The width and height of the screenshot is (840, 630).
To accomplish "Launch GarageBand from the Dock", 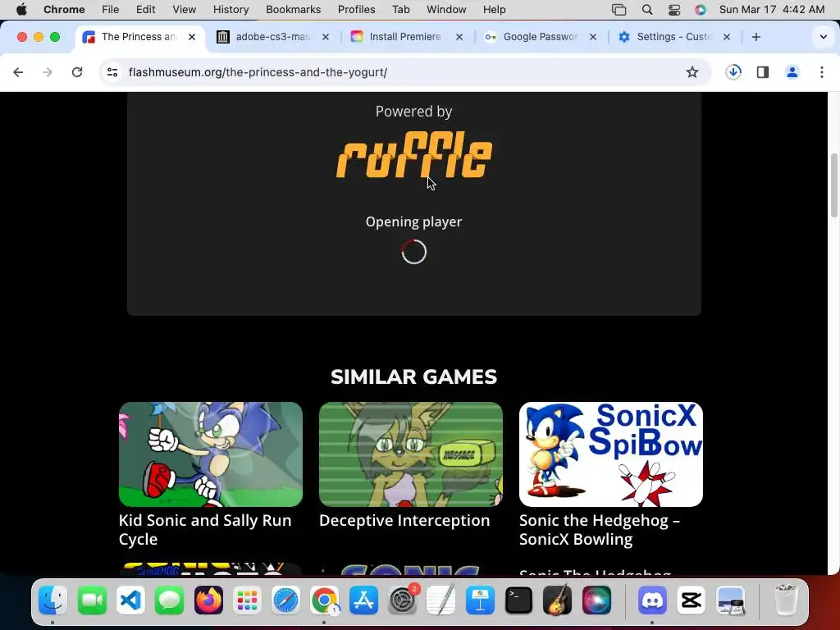I will (558, 600).
